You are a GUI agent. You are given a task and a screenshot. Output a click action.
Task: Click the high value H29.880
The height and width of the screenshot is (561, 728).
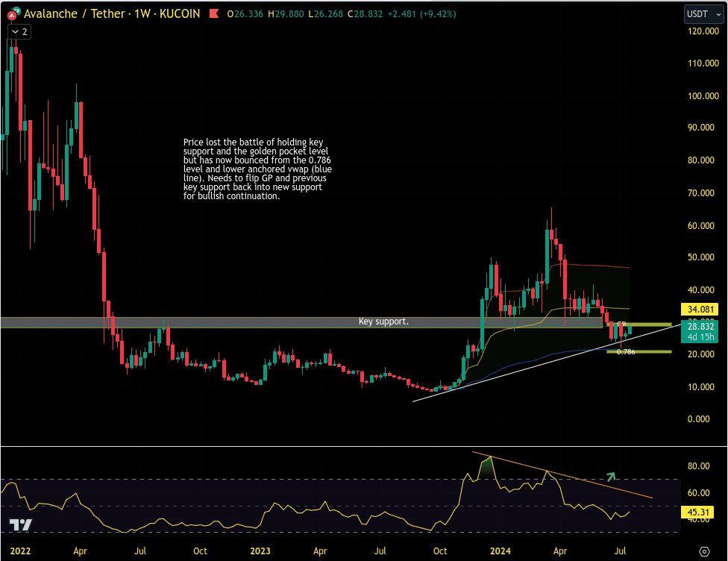[x=286, y=14]
